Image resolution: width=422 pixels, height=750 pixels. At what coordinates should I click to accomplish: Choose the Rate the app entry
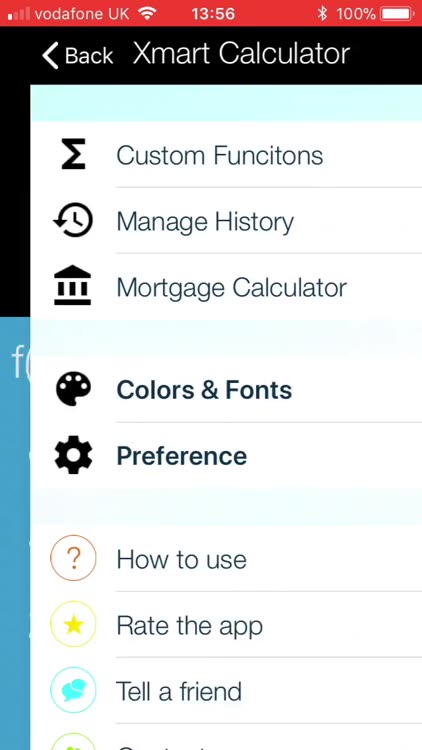tap(226, 625)
